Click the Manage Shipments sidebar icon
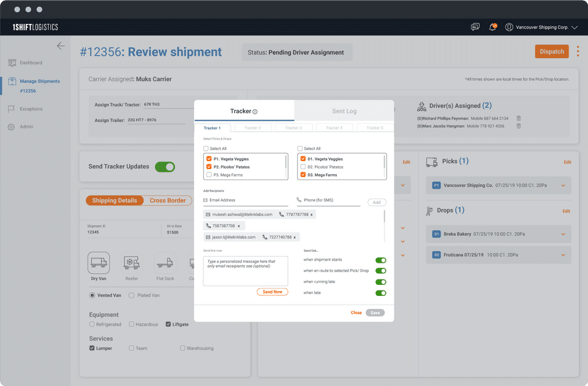This screenshot has width=588, height=386. 12,81
